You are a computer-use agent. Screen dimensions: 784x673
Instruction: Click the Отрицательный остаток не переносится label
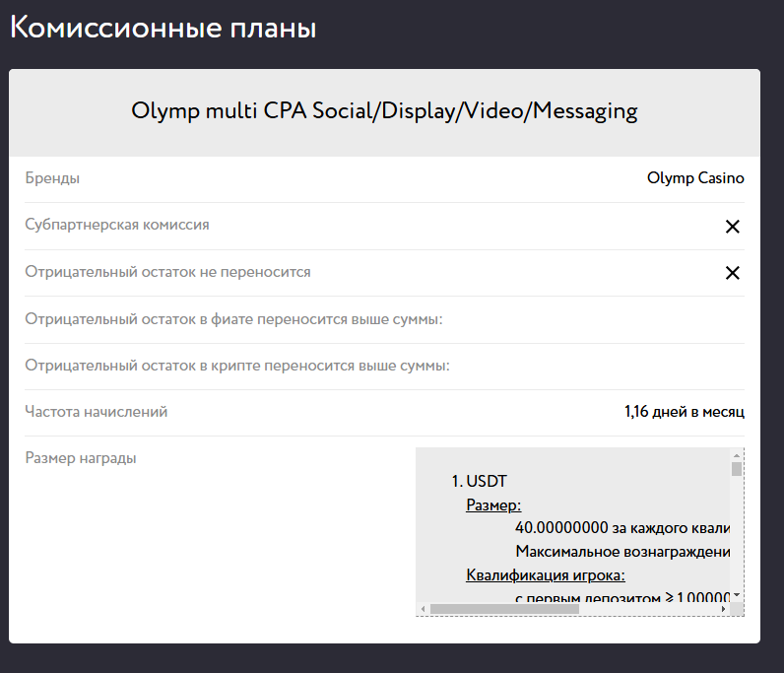[x=168, y=272]
